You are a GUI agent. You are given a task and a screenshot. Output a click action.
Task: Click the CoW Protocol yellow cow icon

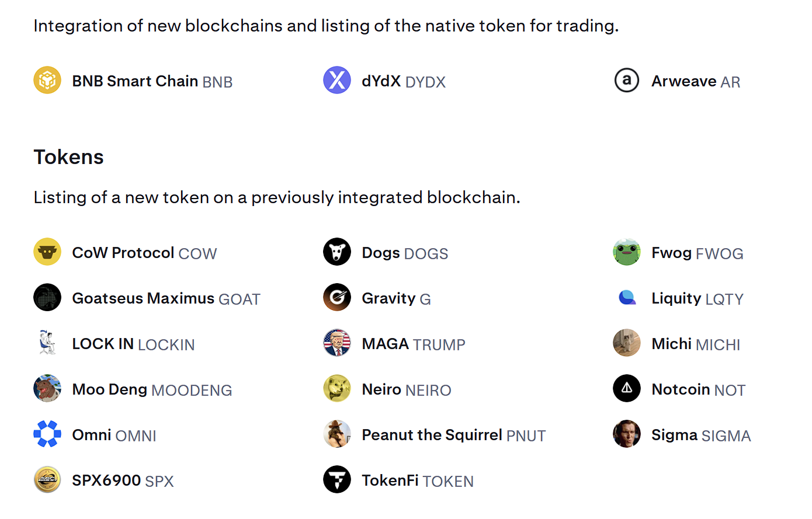[x=47, y=252]
